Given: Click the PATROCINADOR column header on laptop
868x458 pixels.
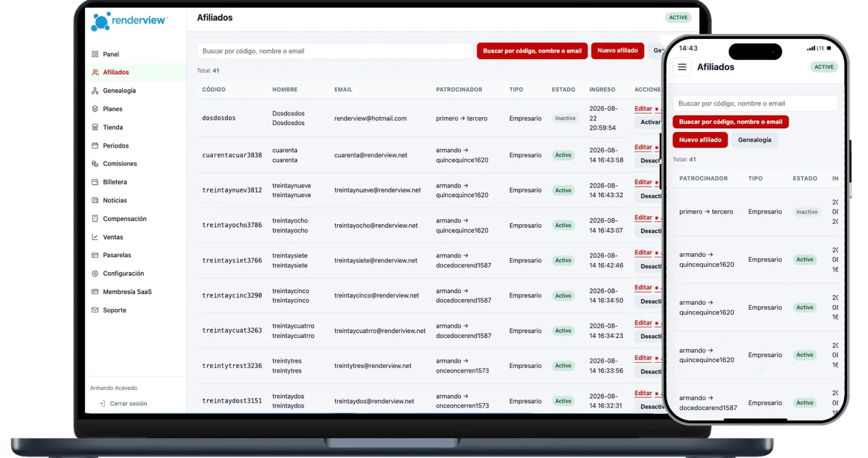Looking at the screenshot, I should pyautogui.click(x=459, y=89).
